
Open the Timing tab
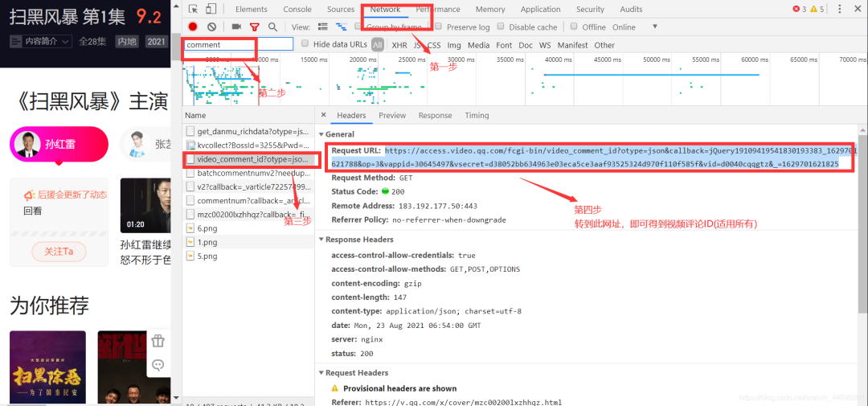point(477,115)
